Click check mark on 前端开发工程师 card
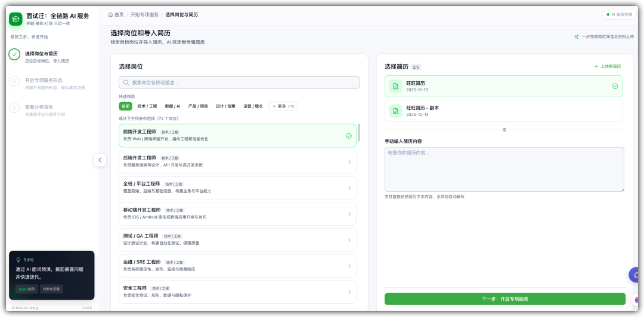644x317 pixels. (x=349, y=136)
